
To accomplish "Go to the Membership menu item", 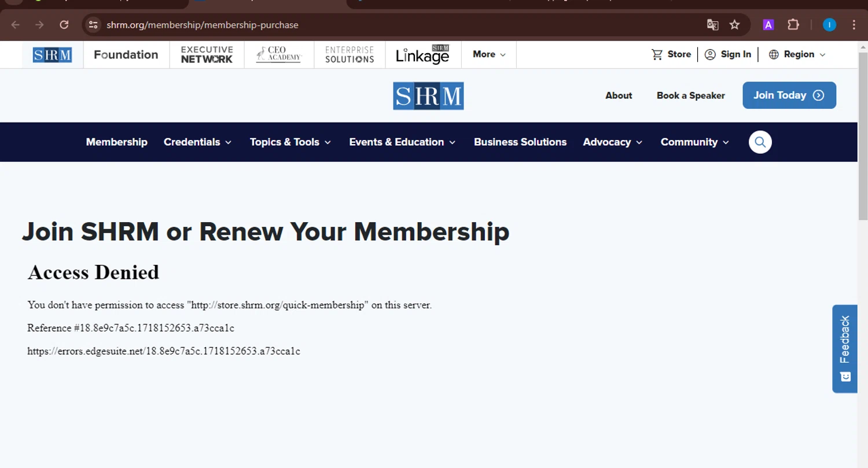I will point(117,142).
